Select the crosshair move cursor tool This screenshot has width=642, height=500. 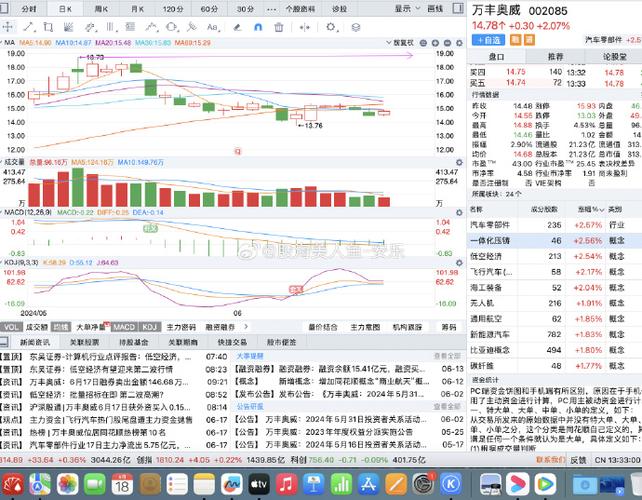point(7,27)
